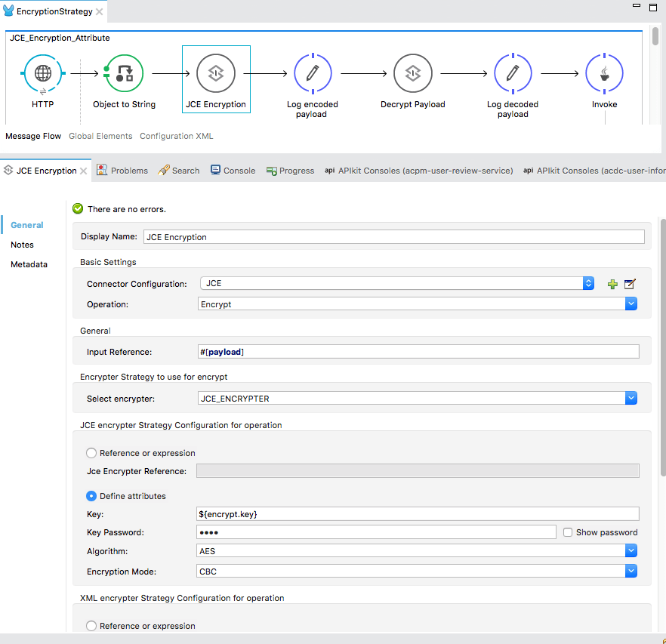Open the Progress view tab

pos(291,171)
